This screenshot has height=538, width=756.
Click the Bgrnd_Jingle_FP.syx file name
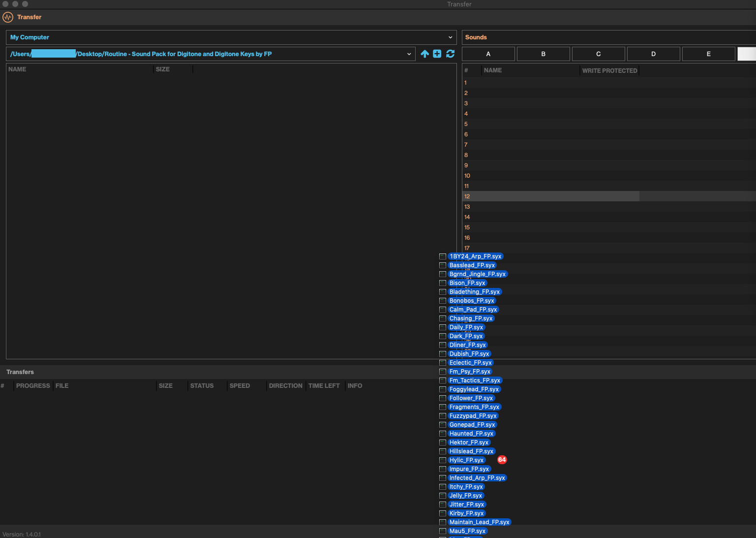(x=478, y=274)
